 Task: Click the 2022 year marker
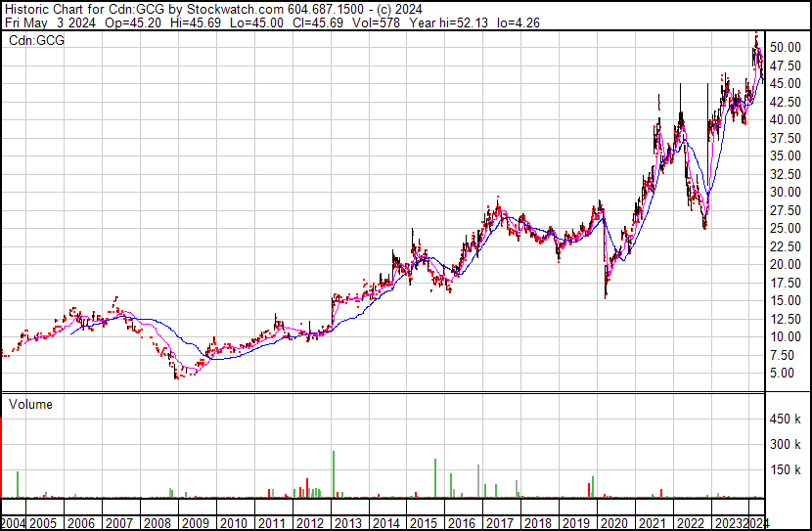point(691,523)
